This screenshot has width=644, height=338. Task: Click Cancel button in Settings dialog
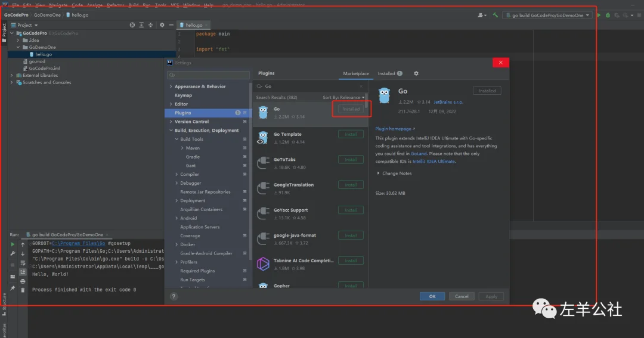tap(462, 296)
